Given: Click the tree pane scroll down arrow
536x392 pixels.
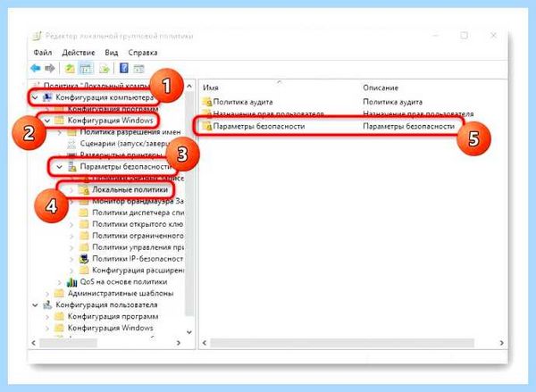Looking at the screenshot, I should click(189, 332).
